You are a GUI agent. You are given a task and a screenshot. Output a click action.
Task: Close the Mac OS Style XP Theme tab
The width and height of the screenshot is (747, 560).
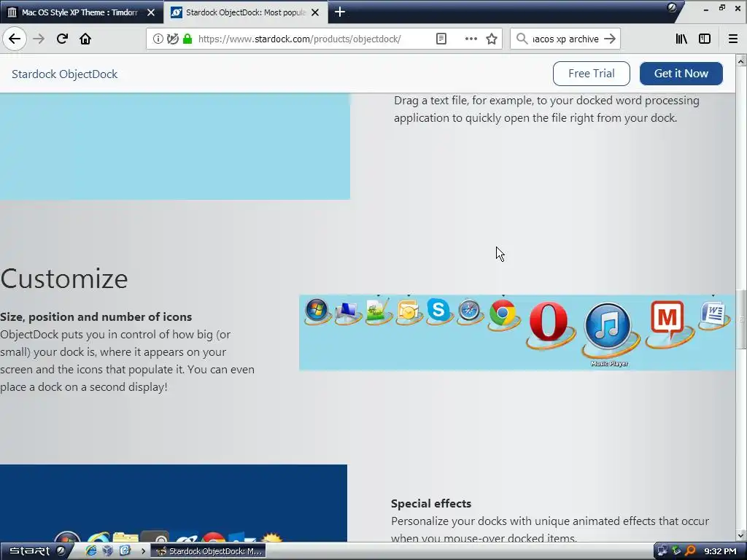pos(150,12)
